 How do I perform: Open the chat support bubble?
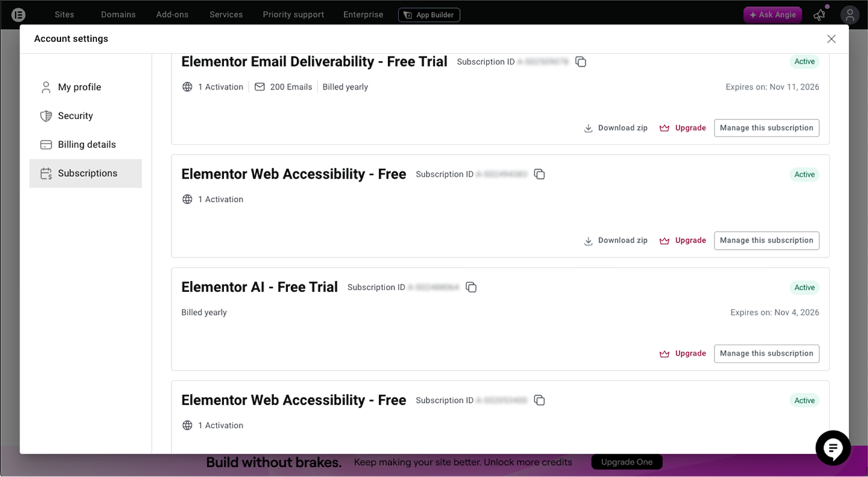coord(833,447)
